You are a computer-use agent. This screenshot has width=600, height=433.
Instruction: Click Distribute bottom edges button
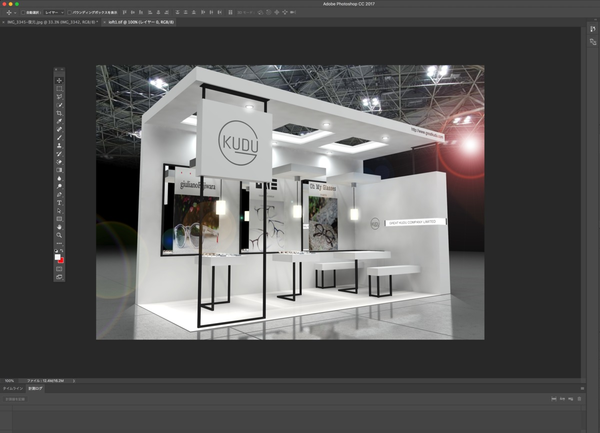(194, 12)
